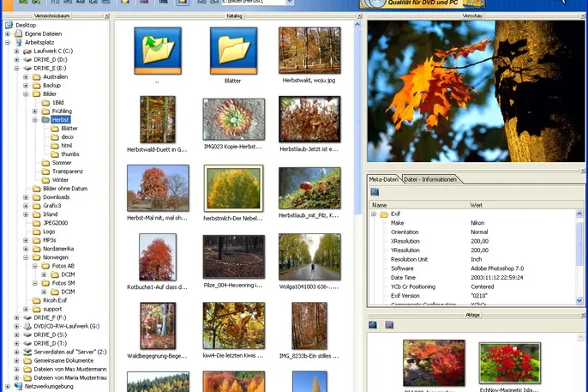Click the first blue icon in the Ablage toolbar
The image size is (588, 392).
coord(372,324)
